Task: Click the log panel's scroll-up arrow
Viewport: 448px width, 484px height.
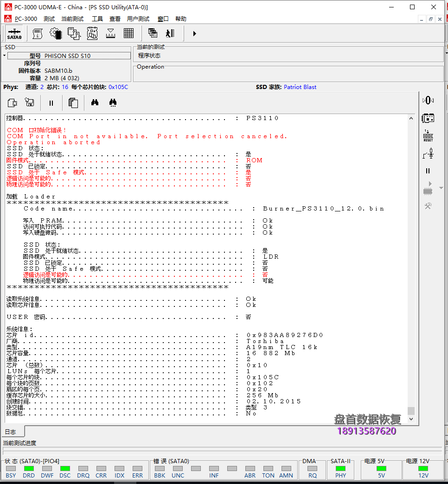Action: pos(411,119)
